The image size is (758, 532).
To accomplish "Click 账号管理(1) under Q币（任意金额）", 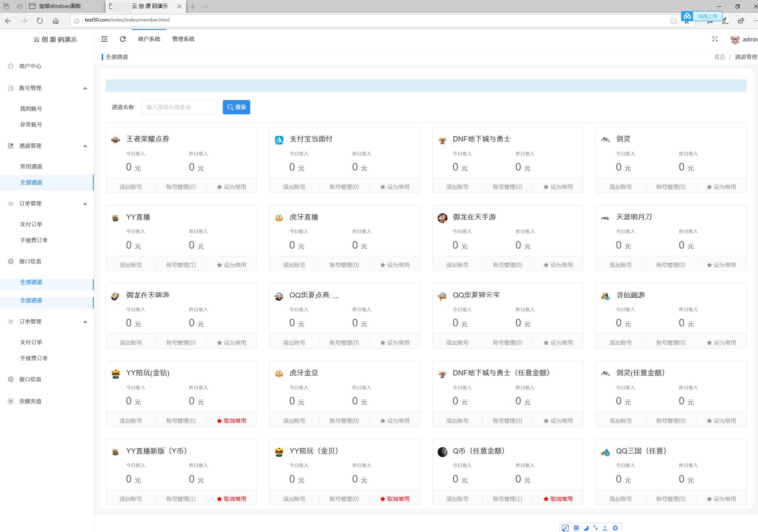I will coord(507,499).
